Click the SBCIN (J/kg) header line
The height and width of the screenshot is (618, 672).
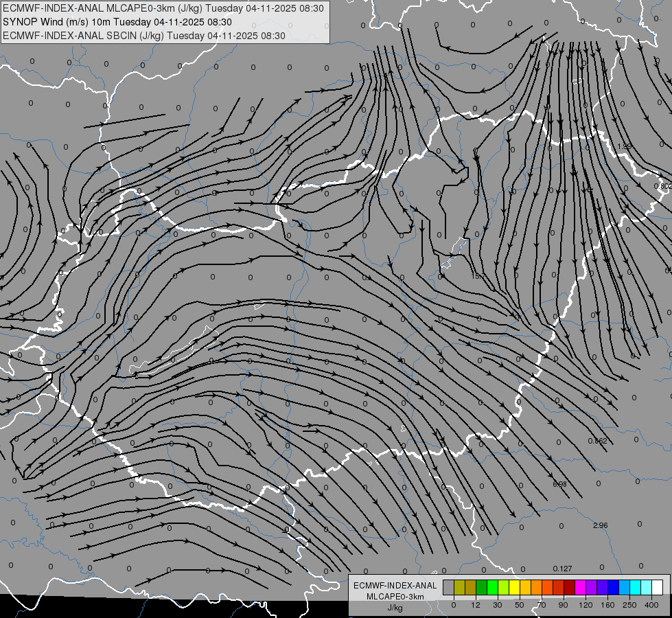[144, 36]
